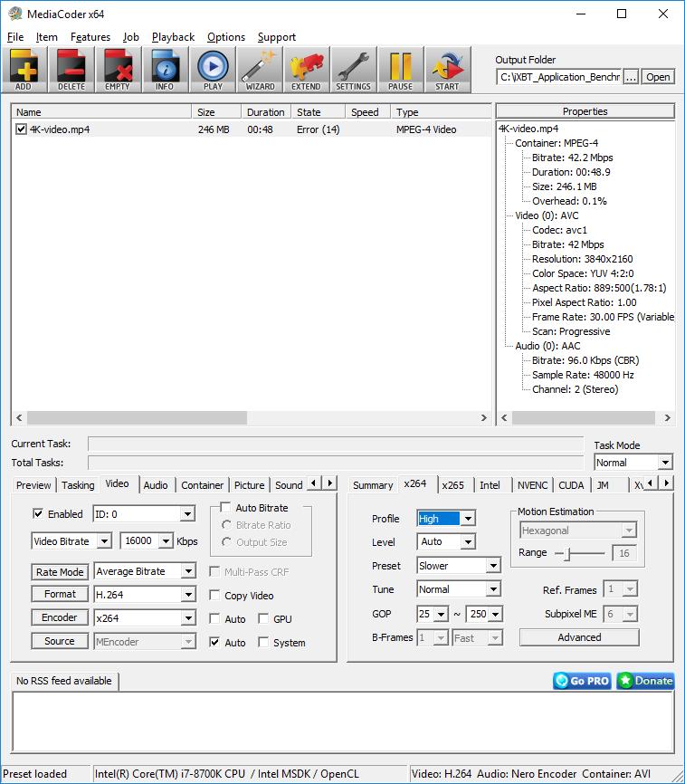Click file list scroll right arrow
This screenshot has width=685, height=784.
[483, 417]
